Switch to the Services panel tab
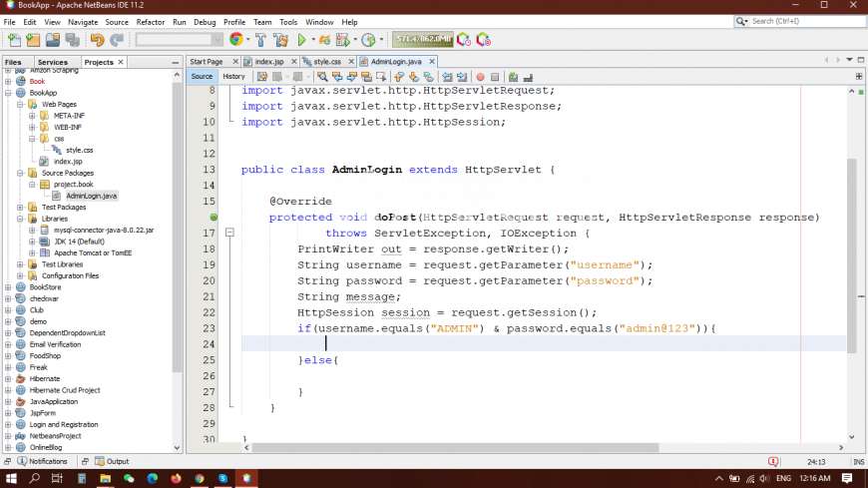Screen dimensions: 868x488 coord(53,62)
